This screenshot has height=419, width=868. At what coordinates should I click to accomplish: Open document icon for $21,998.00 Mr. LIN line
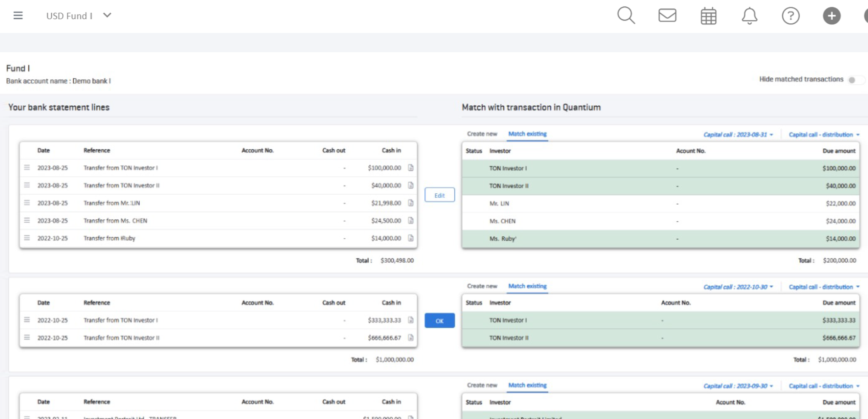(x=411, y=203)
